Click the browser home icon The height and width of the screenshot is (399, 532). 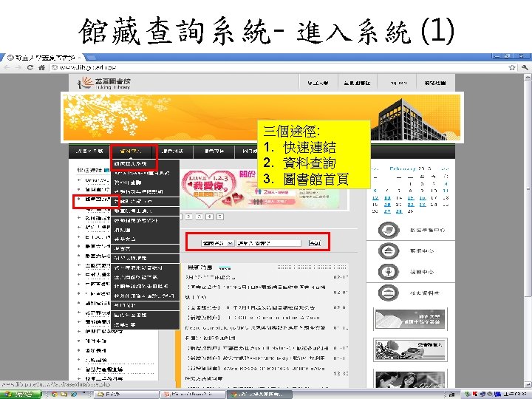(x=41, y=67)
